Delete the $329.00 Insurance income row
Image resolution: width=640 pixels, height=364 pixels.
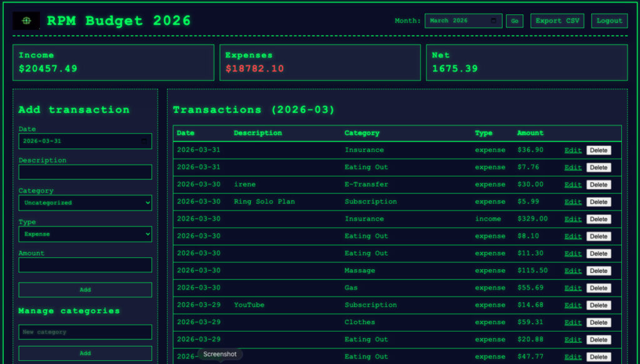599,219
